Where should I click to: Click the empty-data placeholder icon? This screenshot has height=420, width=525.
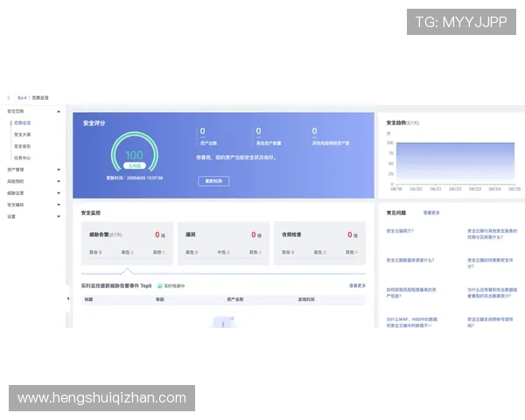223,322
